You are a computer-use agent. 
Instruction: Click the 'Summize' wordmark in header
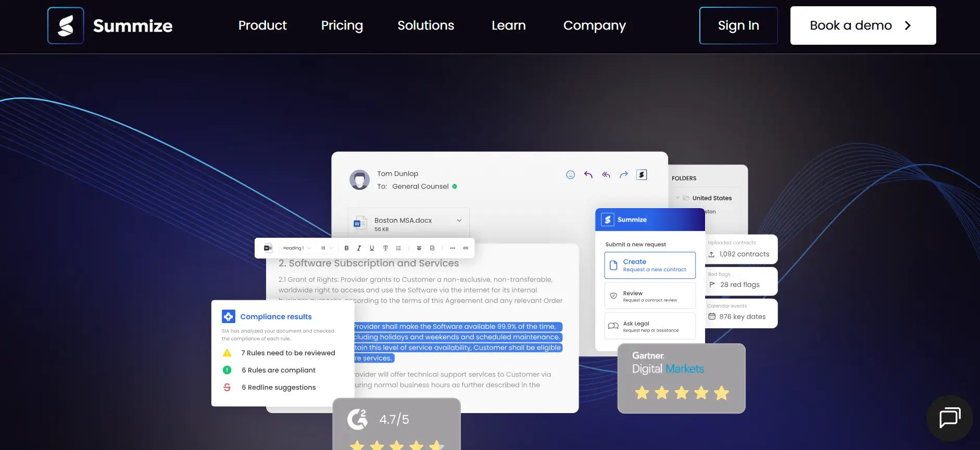click(133, 26)
